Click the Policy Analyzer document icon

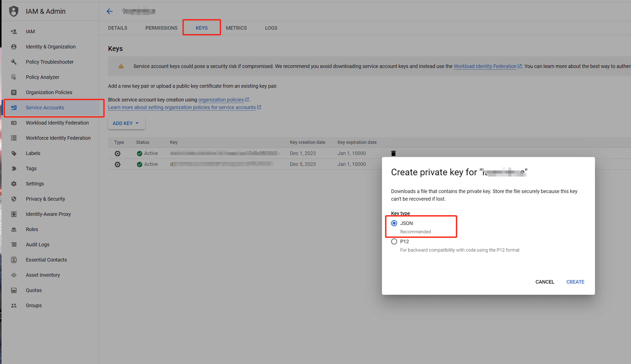[x=14, y=77]
